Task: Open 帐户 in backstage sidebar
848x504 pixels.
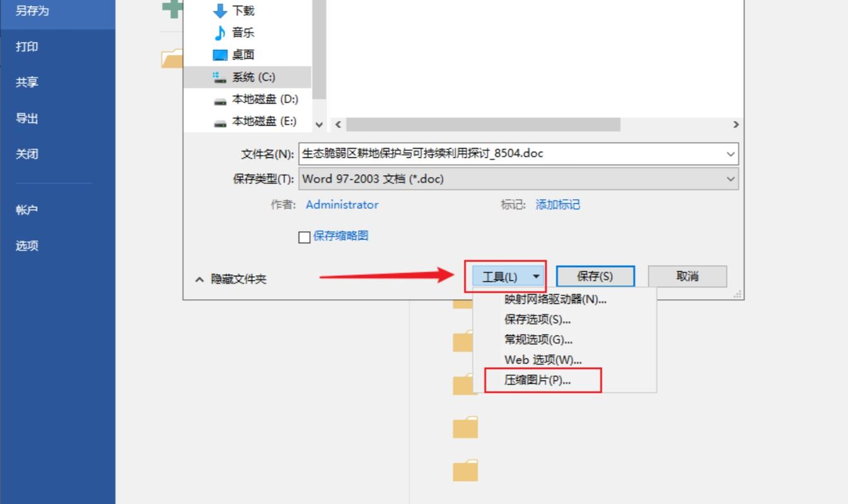Action: (27, 210)
